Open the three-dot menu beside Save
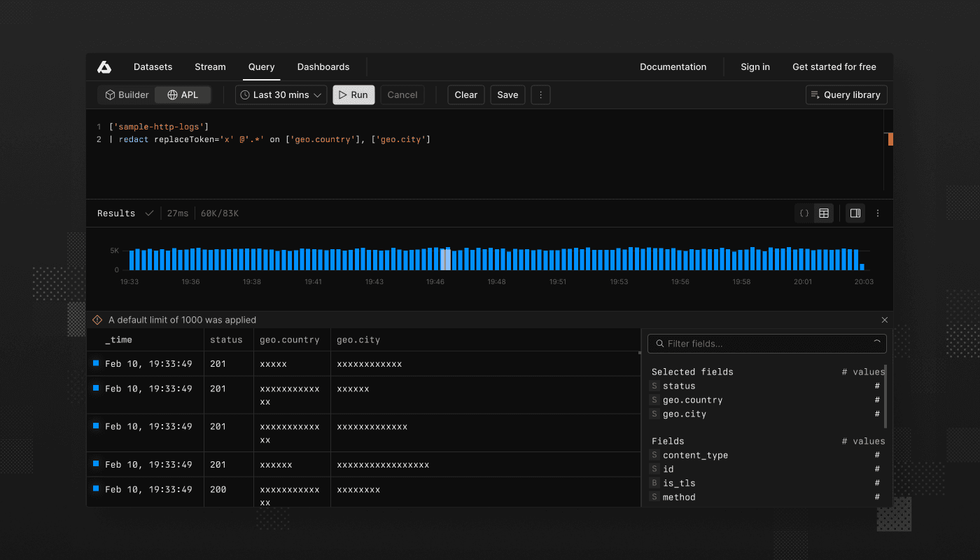The height and width of the screenshot is (560, 980). pos(540,94)
